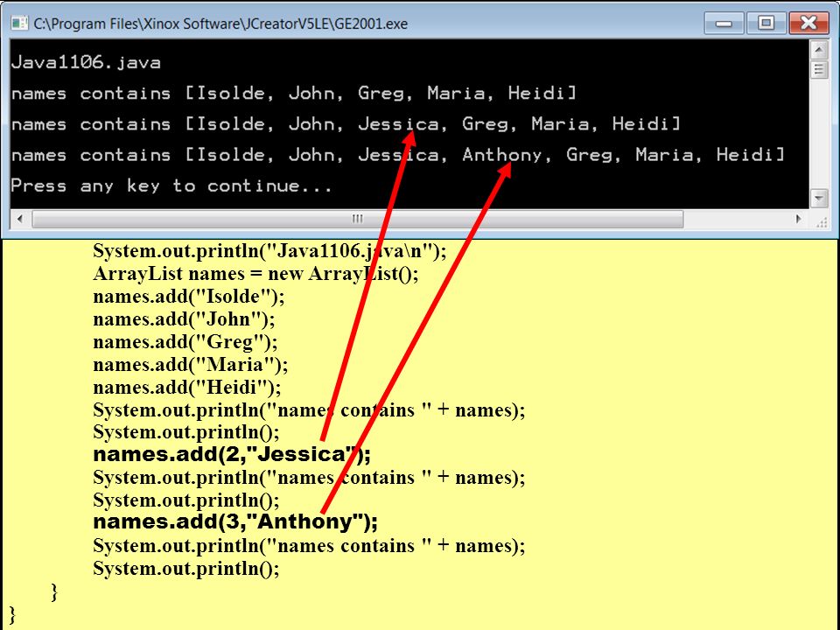The image size is (840, 630).
Task: Click the code line names.add("Isolde");
Action: point(189,297)
